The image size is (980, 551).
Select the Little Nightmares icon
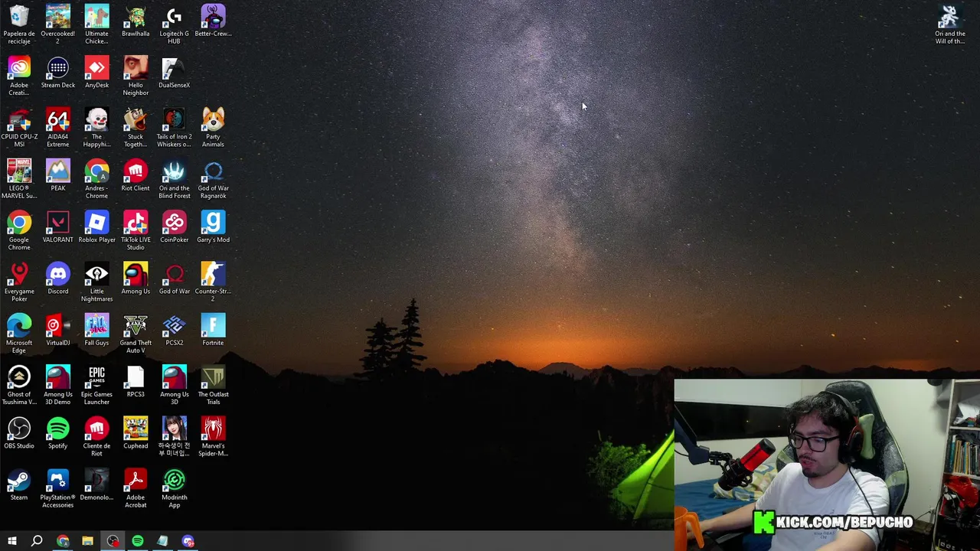pyautogui.click(x=96, y=282)
